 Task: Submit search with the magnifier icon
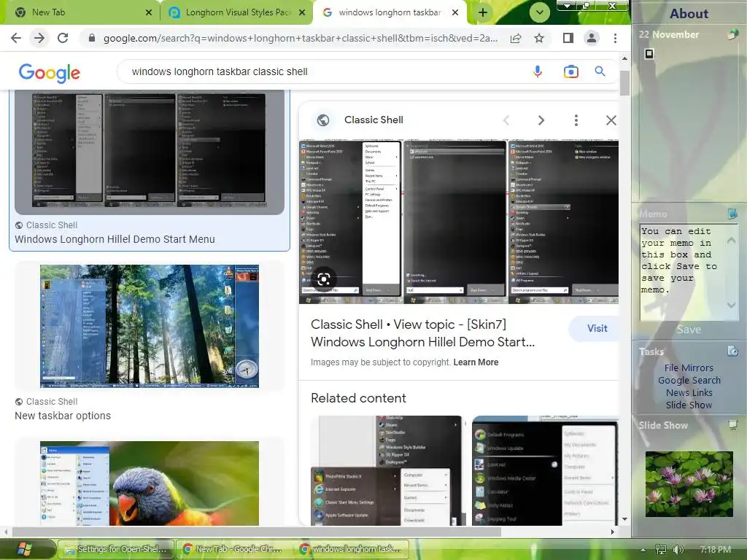coord(600,71)
